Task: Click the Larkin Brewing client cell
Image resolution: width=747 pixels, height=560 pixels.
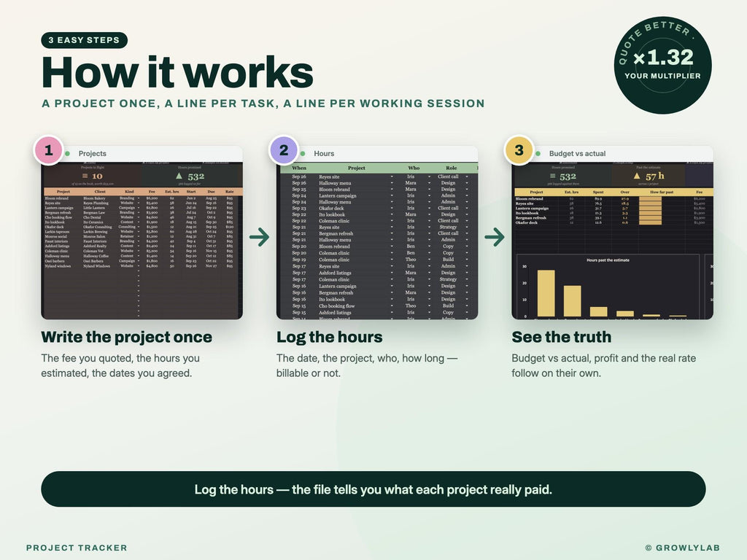Action: point(95,232)
